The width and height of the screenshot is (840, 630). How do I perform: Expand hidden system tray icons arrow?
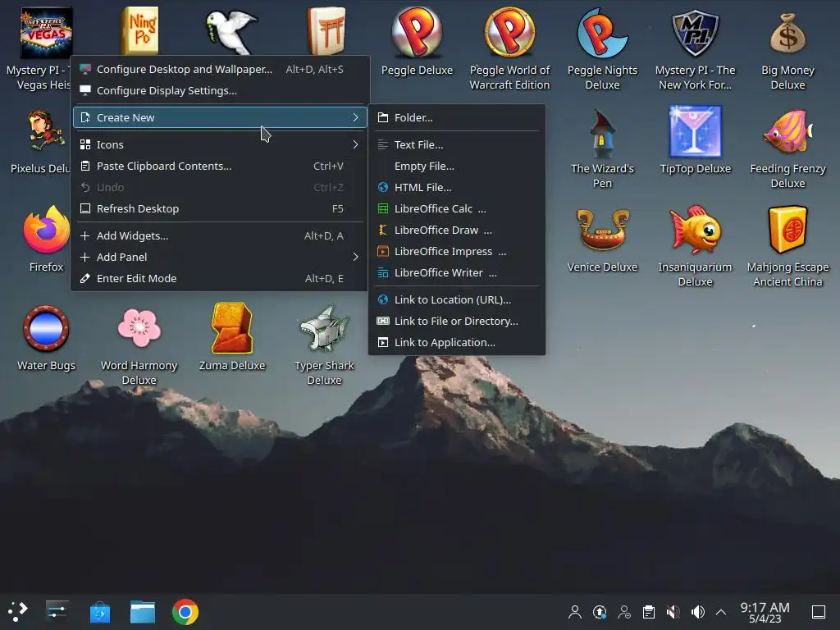pos(721,612)
